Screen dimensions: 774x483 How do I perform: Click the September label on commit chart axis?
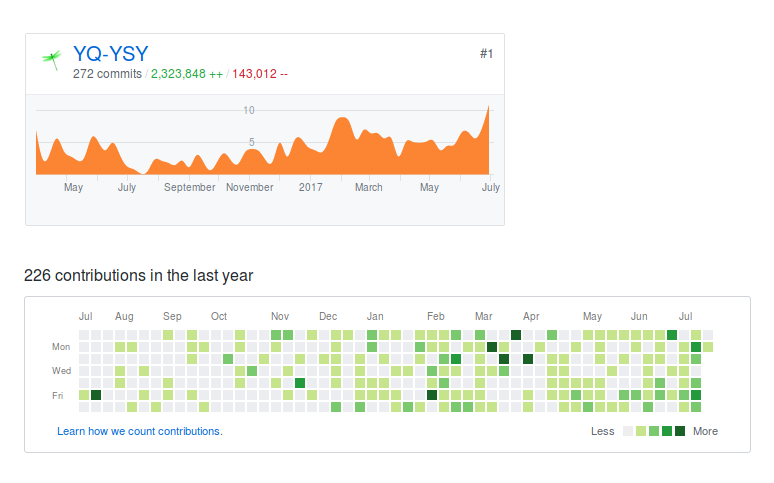coord(190,188)
